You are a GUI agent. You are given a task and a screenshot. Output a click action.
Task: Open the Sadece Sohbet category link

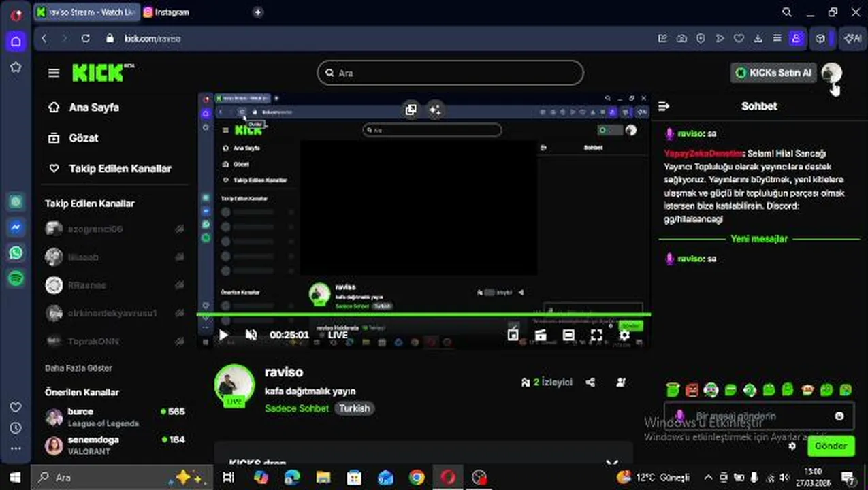pos(297,408)
